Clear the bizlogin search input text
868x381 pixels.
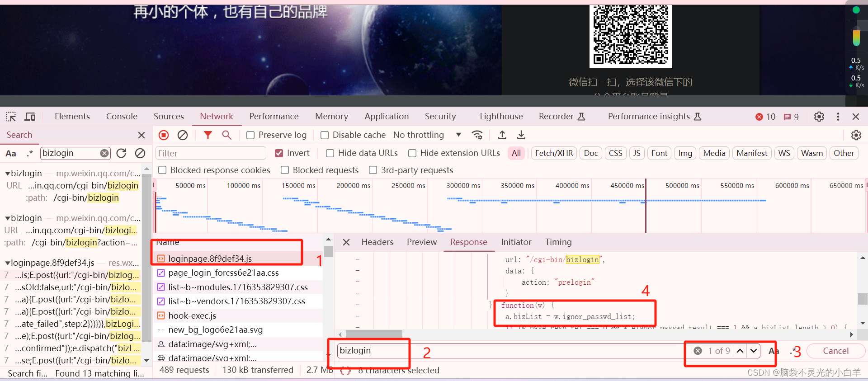click(104, 153)
